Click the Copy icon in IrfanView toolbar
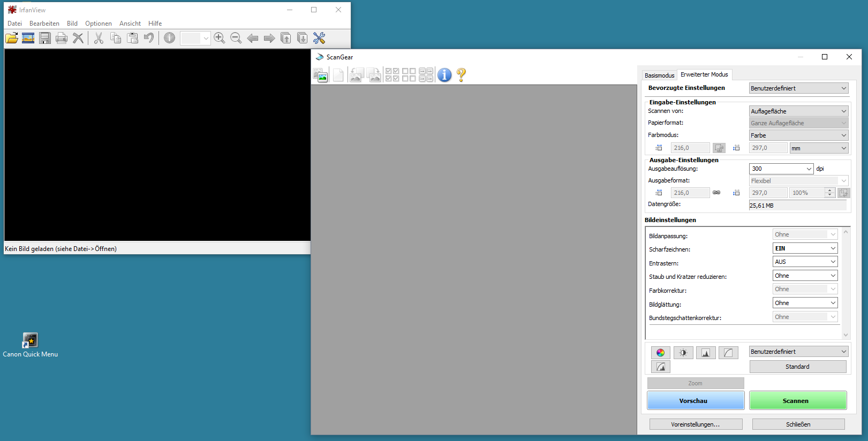868x441 pixels. point(115,38)
